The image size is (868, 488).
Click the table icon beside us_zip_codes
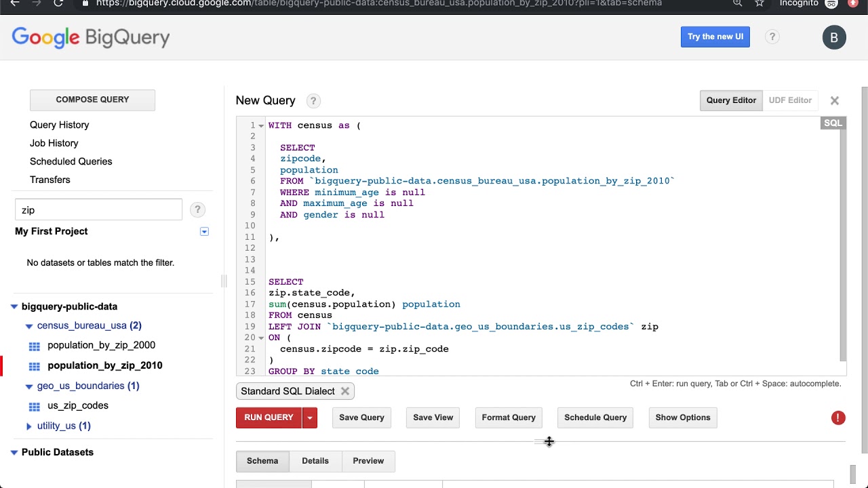pos(35,407)
